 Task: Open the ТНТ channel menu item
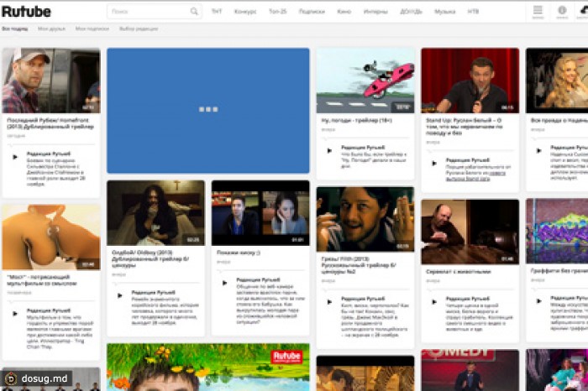click(217, 12)
